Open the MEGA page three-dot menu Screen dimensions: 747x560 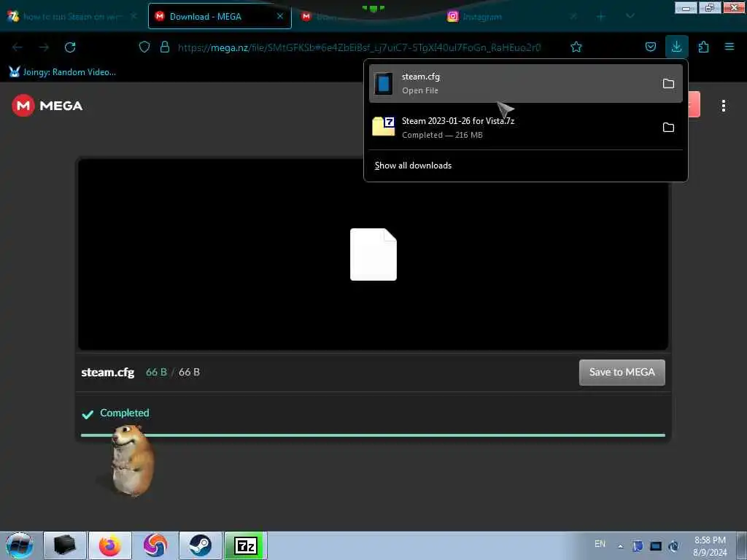tap(723, 106)
